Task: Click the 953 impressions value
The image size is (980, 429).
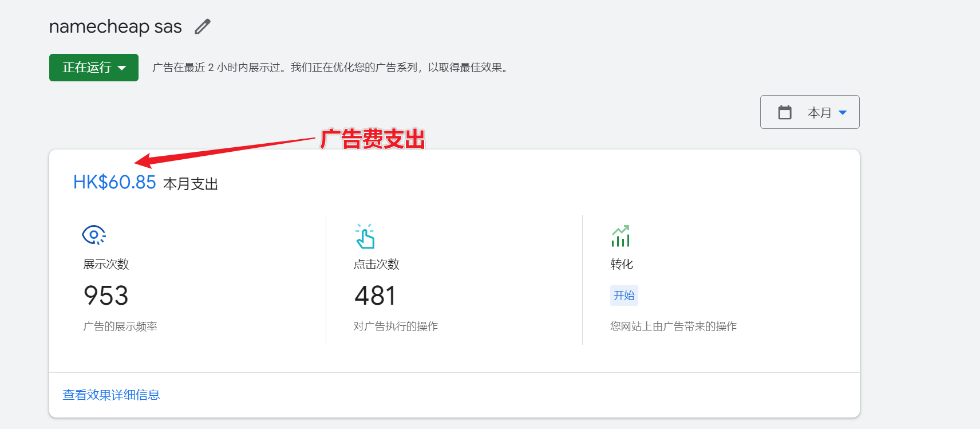Action: coord(106,296)
